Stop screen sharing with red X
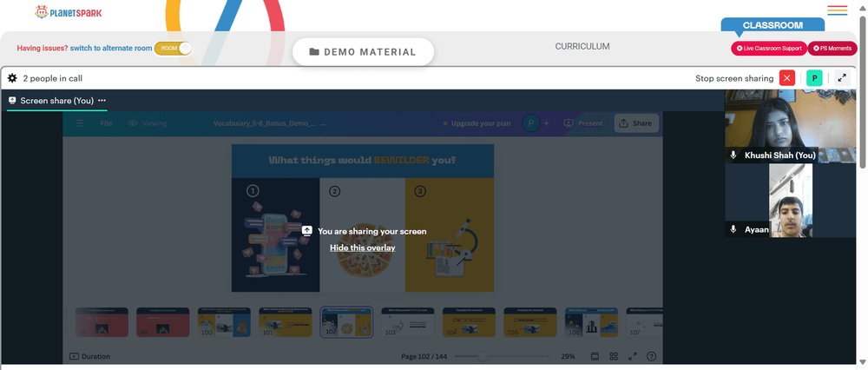This screenshot has height=370, width=868. [x=786, y=78]
